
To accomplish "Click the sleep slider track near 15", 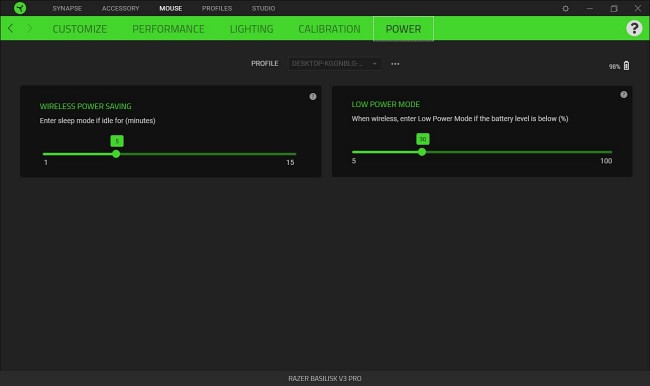I will click(x=292, y=154).
